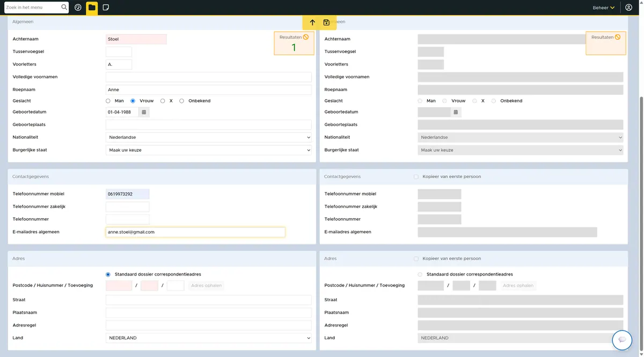Open calendar picker for first person's Geboortedatum
The width and height of the screenshot is (644, 357).
[144, 112]
